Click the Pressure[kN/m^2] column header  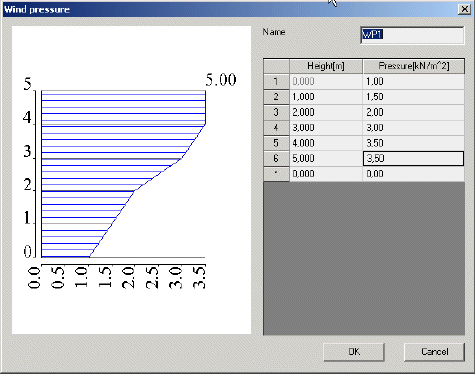(414, 66)
